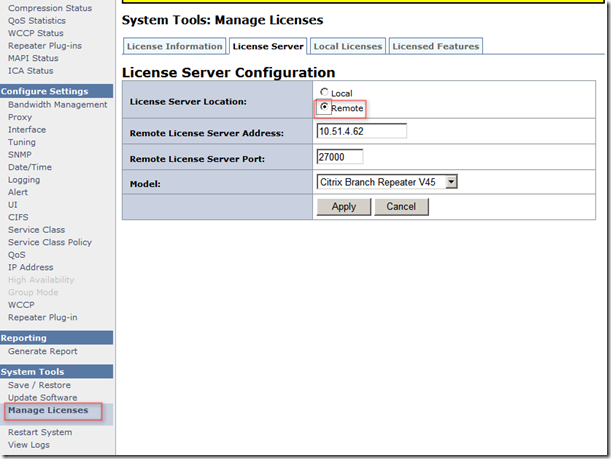Image resolution: width=611 pixels, height=459 pixels.
Task: Open Proxy settings
Action: pyautogui.click(x=20, y=117)
